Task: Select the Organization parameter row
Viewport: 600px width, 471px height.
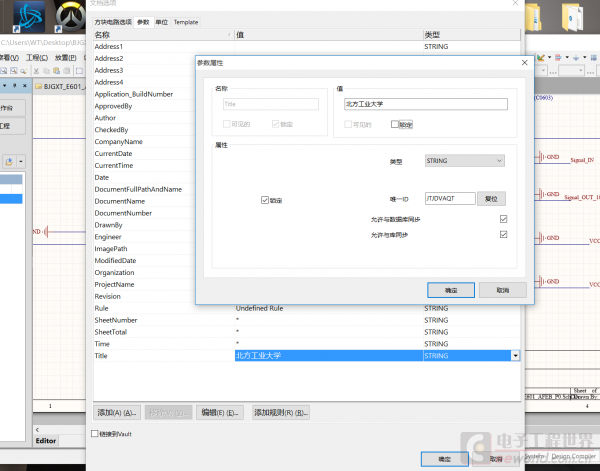Action: [145, 272]
